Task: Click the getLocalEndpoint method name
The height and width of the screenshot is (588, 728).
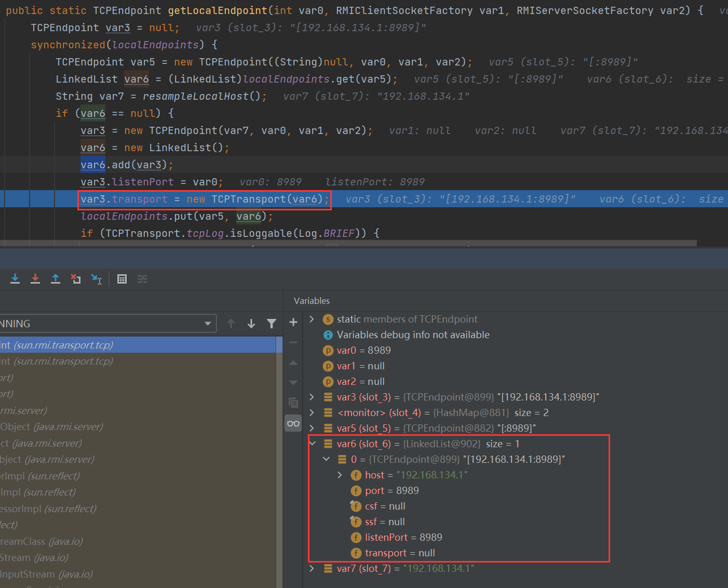Action: click(x=218, y=10)
